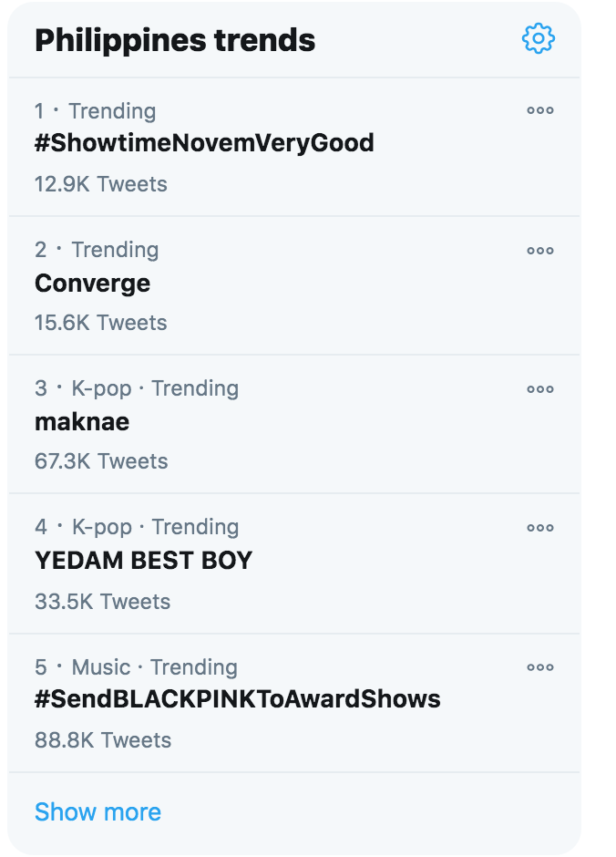The width and height of the screenshot is (616, 857).
Task: Click the 88.8K Tweets count
Action: pyautogui.click(x=103, y=740)
